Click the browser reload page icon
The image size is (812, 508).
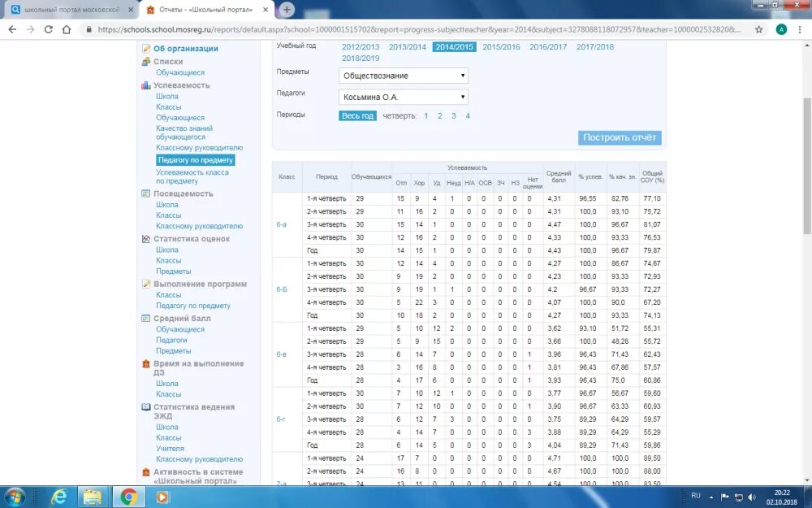[x=48, y=29]
